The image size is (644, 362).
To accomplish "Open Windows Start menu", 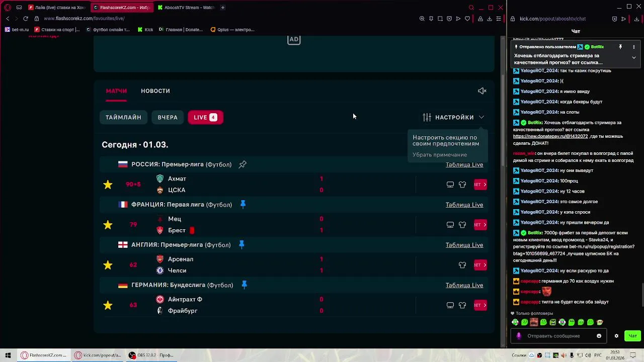I will pyautogui.click(x=8, y=355).
